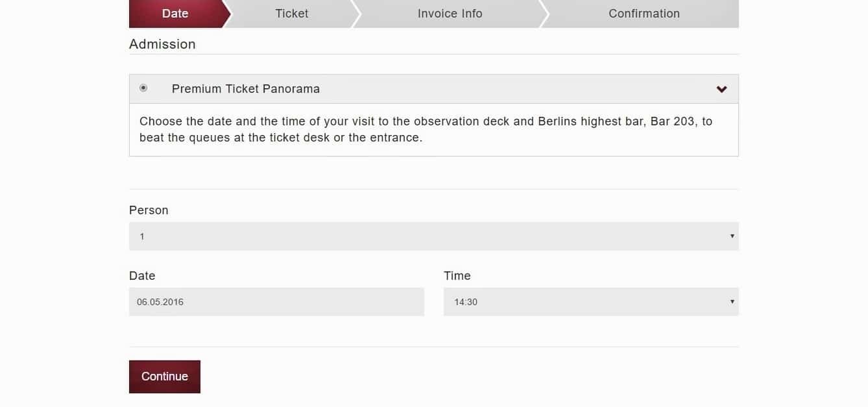Open the Time dropdown showing 14:30
868x407 pixels.
590,302
